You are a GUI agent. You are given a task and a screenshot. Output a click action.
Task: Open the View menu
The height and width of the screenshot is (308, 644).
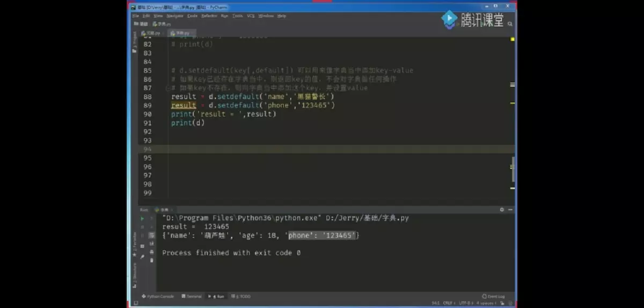(x=158, y=16)
